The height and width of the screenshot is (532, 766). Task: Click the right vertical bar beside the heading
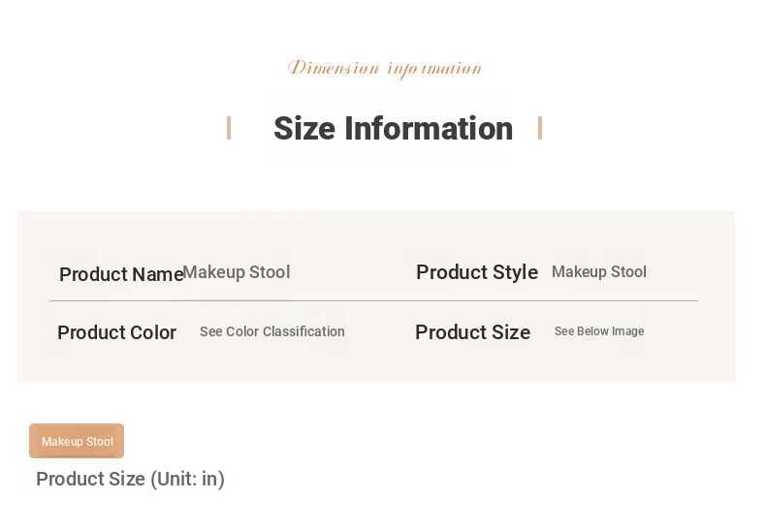[x=540, y=128]
